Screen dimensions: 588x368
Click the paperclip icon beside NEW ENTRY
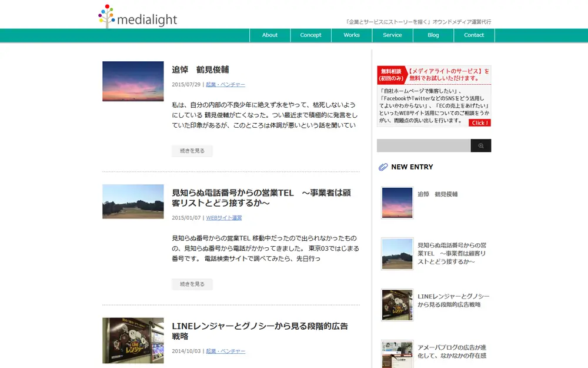tap(383, 167)
